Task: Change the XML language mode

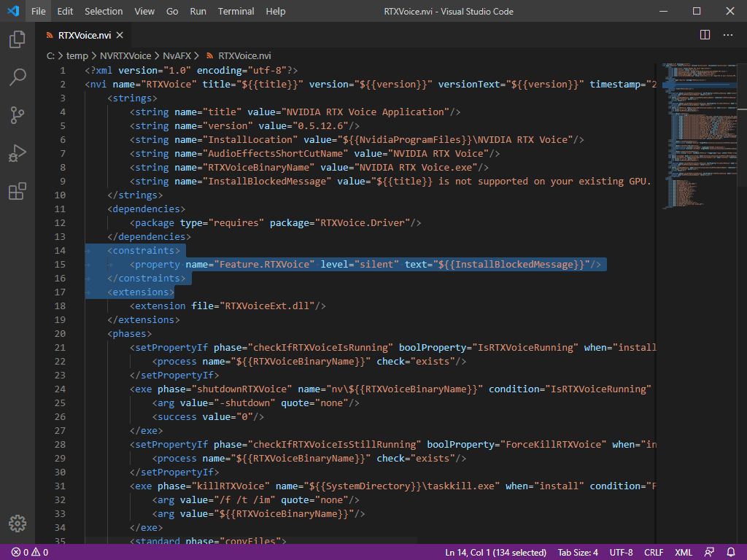Action: tap(684, 552)
